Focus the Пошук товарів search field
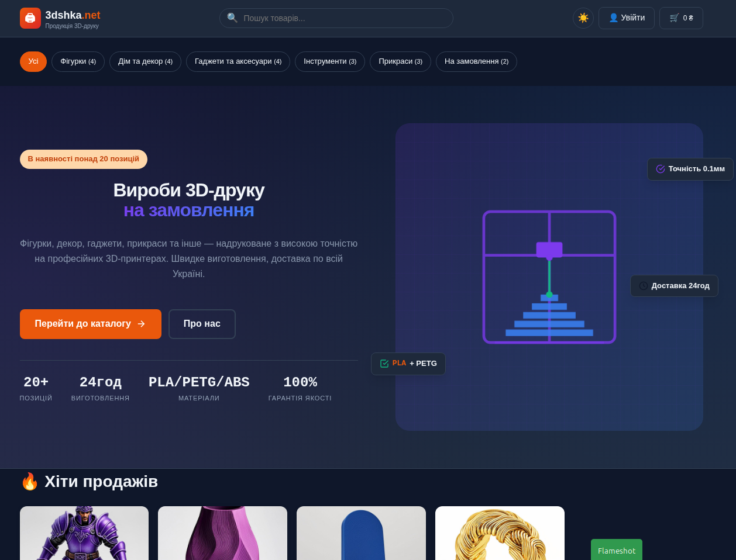The height and width of the screenshot is (560, 736). [336, 18]
